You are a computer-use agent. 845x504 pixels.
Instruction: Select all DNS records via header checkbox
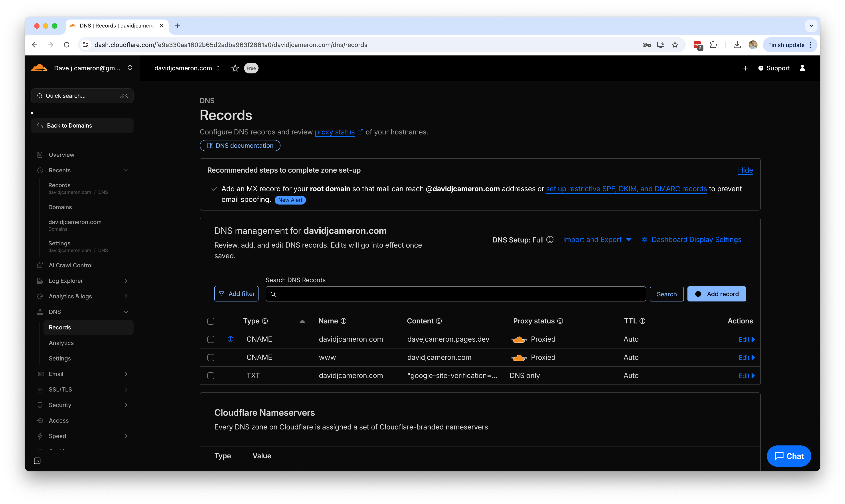point(211,321)
